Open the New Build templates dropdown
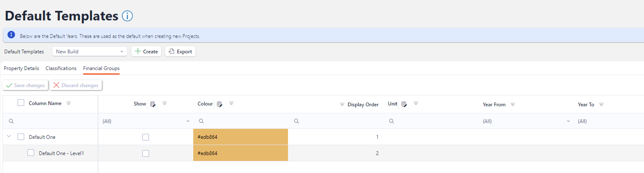Viewport: 644px width, 173px height. click(x=90, y=52)
